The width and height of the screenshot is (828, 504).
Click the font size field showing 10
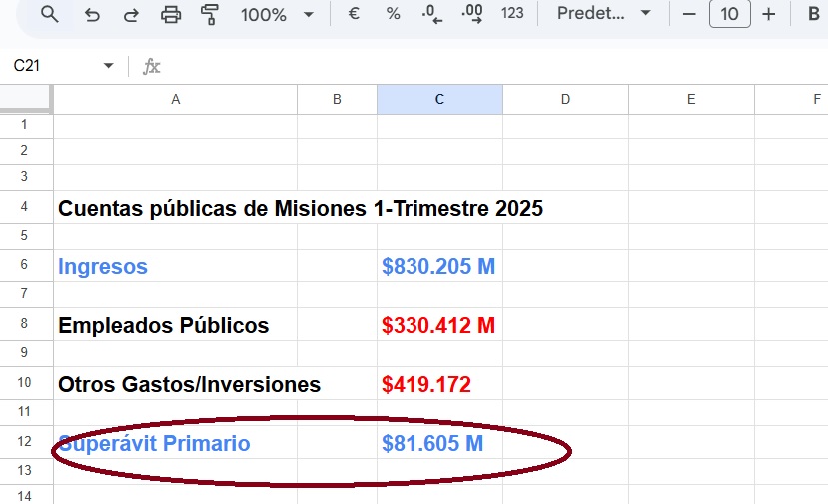[x=729, y=14]
